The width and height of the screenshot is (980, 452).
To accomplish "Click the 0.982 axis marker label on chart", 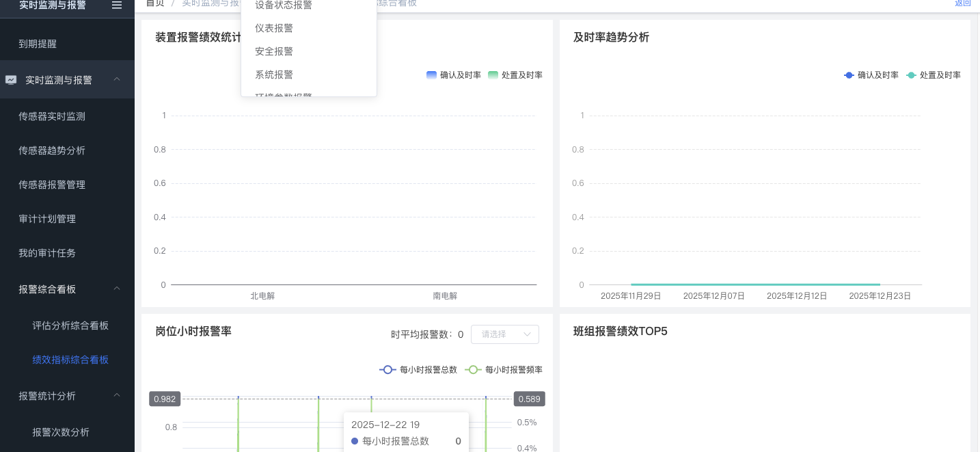I will click(165, 399).
